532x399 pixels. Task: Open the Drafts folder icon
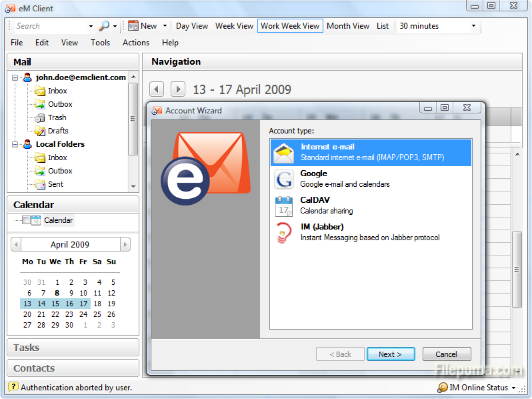(x=40, y=131)
